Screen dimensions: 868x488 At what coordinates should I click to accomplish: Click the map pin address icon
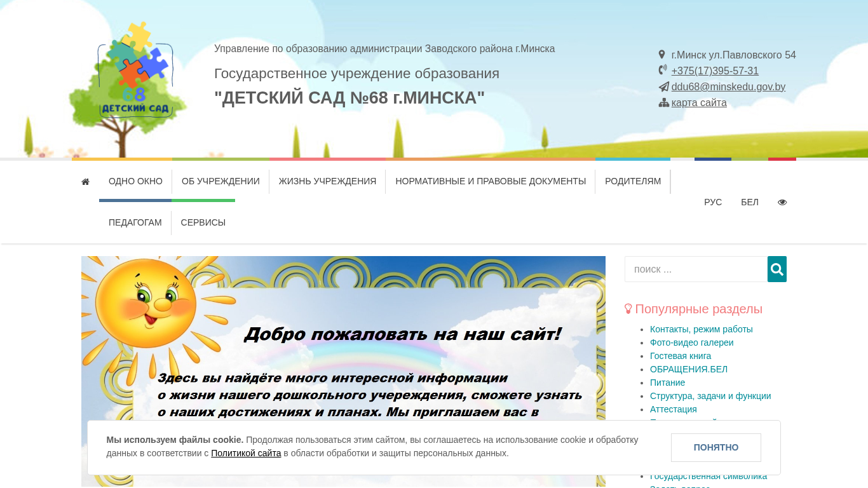tap(662, 55)
